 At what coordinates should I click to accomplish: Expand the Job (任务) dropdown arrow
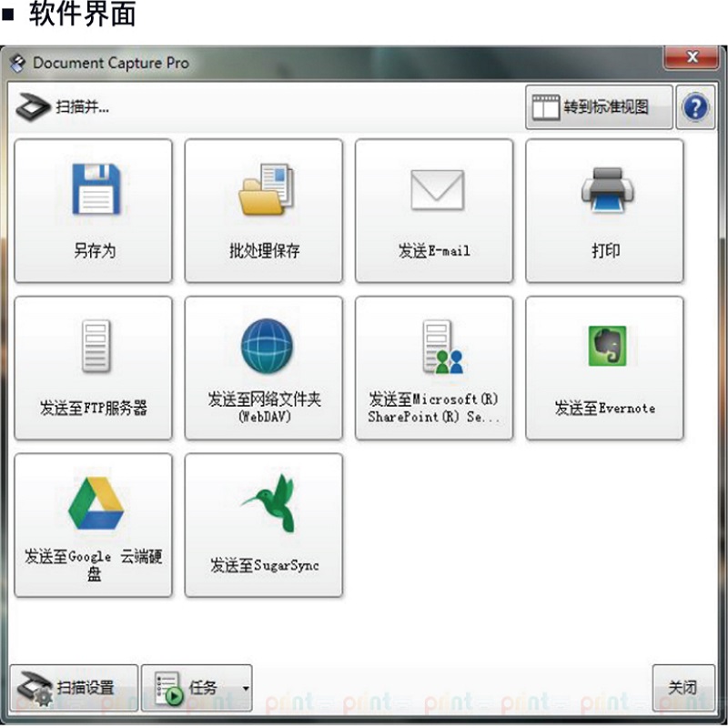point(246,688)
